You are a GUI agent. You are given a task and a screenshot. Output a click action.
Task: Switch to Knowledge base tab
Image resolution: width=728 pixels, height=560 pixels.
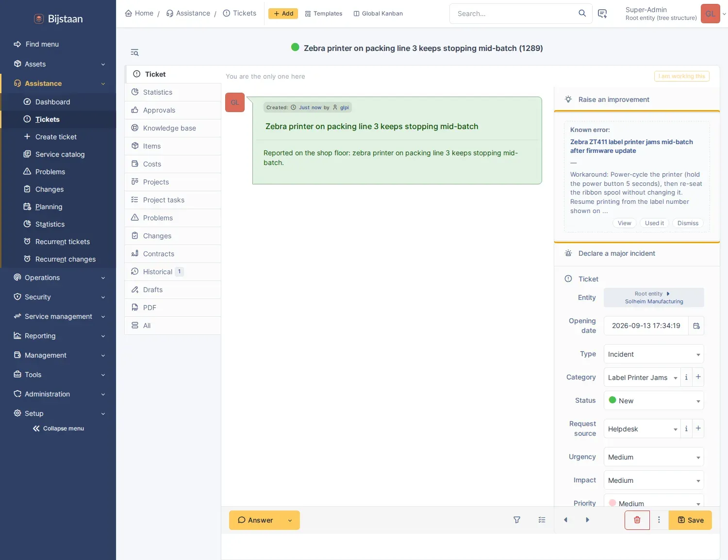coord(173,128)
